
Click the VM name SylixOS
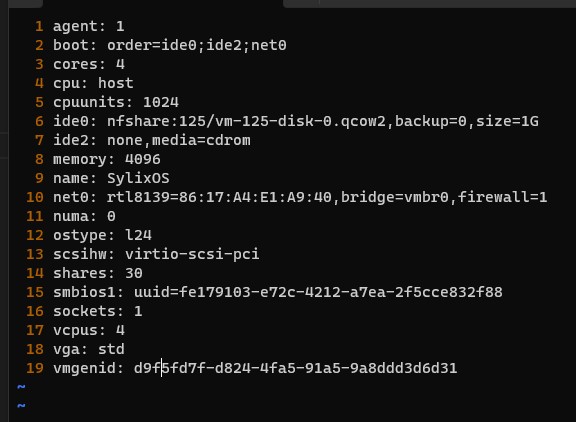click(x=138, y=178)
